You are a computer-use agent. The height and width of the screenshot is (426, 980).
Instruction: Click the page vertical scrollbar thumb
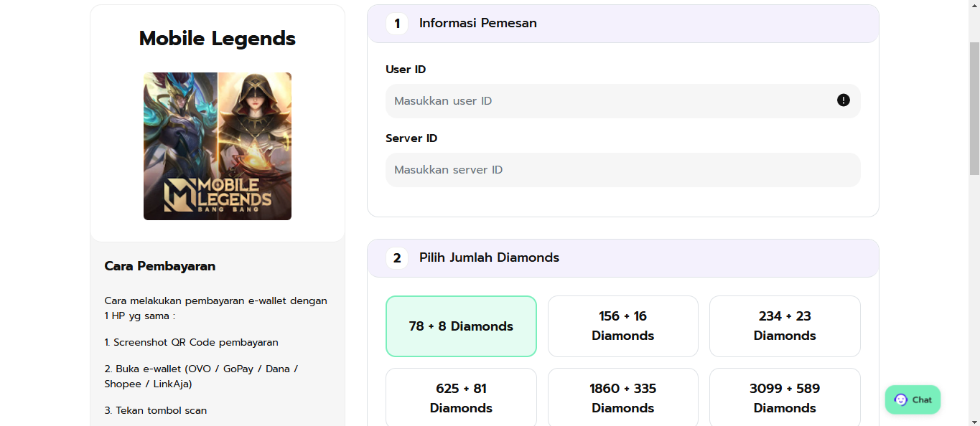click(x=974, y=108)
